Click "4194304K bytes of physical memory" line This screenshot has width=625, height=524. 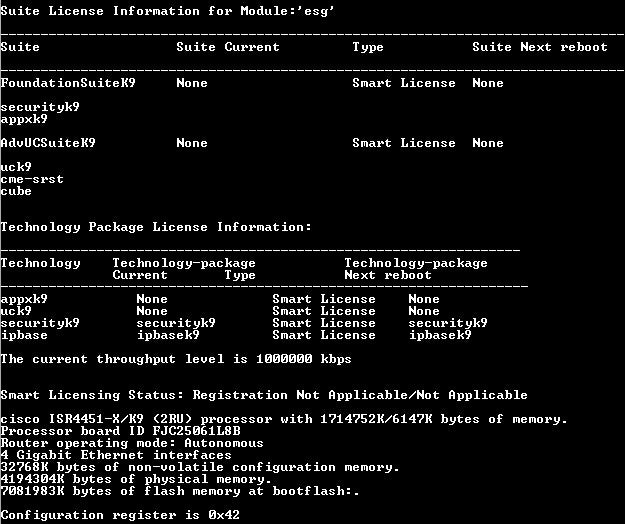(136, 479)
